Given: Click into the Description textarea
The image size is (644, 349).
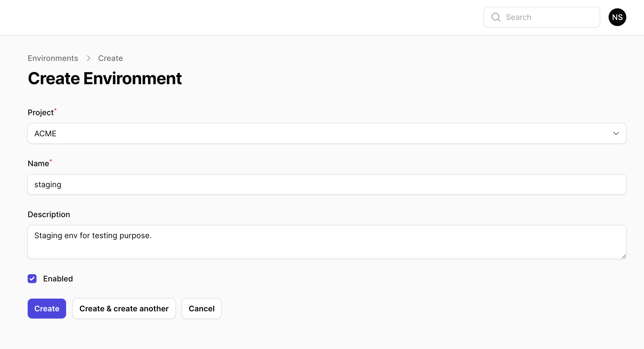Looking at the screenshot, I should coord(327,242).
